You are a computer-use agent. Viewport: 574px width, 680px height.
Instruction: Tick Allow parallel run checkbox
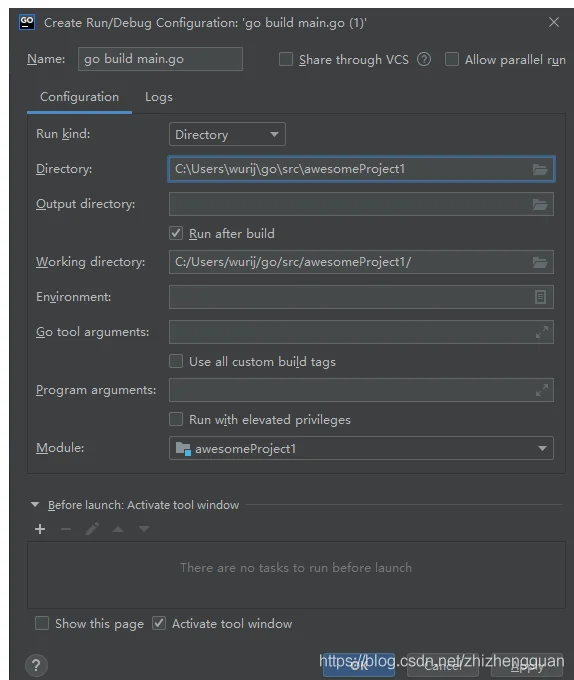tap(452, 59)
